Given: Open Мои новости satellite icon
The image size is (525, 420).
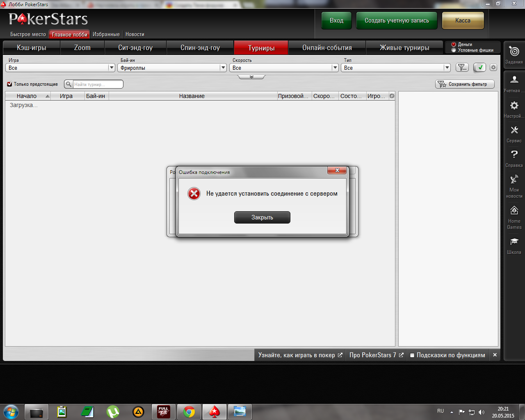Looking at the screenshot, I should tap(514, 179).
